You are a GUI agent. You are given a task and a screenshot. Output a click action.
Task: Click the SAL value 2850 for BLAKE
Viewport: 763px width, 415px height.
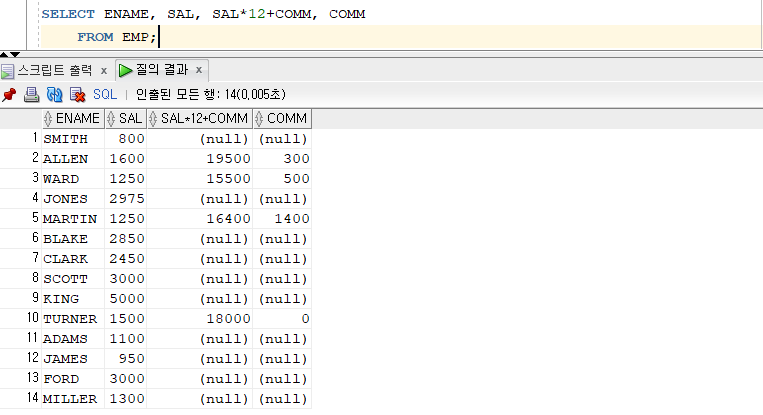point(126,238)
